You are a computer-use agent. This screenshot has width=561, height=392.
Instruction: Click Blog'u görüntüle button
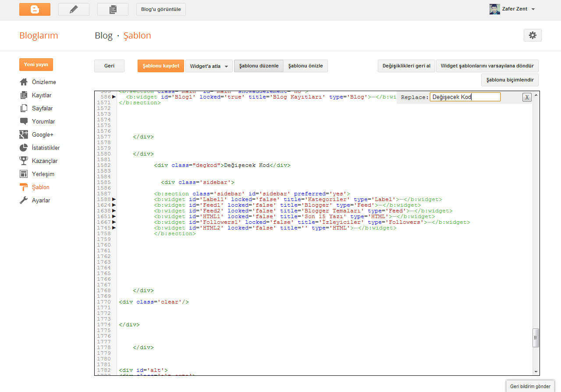point(161,9)
